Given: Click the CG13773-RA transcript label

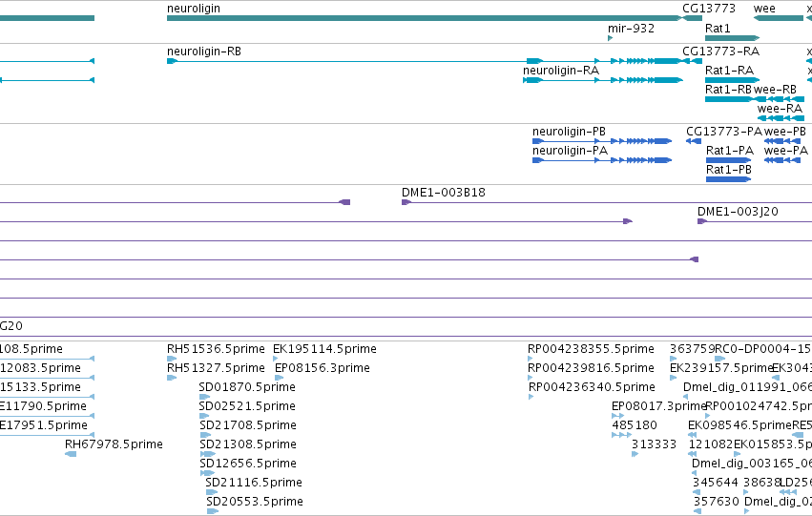Looking at the screenshot, I should [x=720, y=52].
